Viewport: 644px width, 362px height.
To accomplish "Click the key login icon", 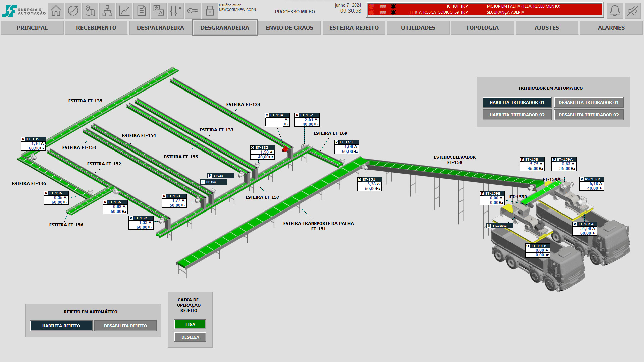I will coord(193,11).
